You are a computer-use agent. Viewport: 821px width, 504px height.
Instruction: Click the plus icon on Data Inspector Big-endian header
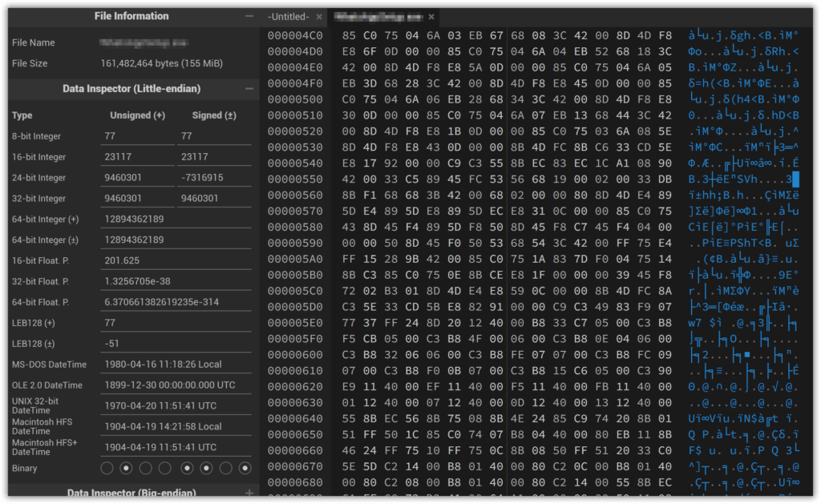pos(249,494)
